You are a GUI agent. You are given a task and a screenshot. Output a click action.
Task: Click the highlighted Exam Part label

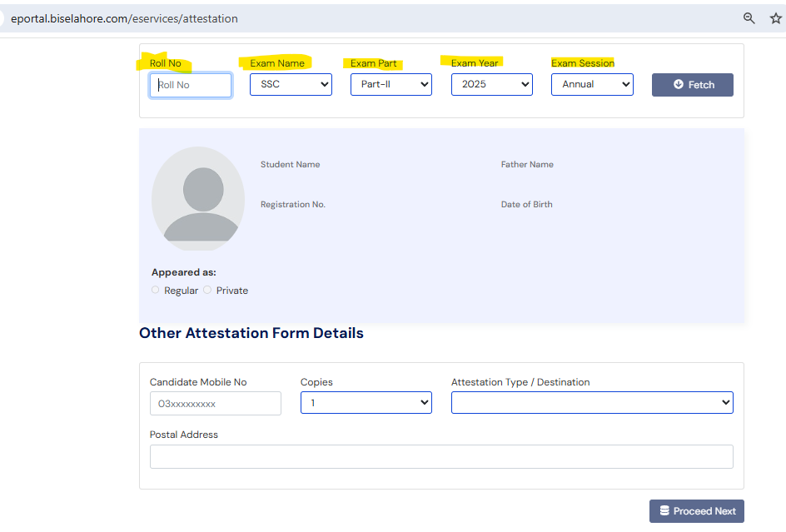point(374,63)
